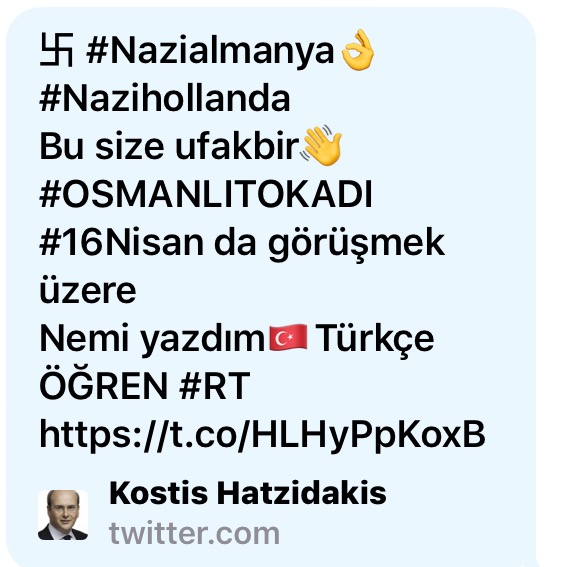Image resolution: width=568 pixels, height=567 pixels.
Task: Click the word "üzere" in the message
Action: pyautogui.click(x=88, y=290)
